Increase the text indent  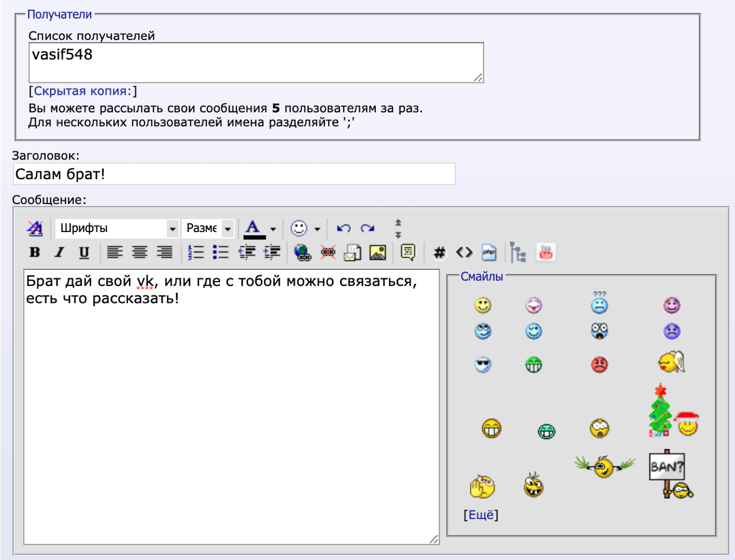coord(272,252)
